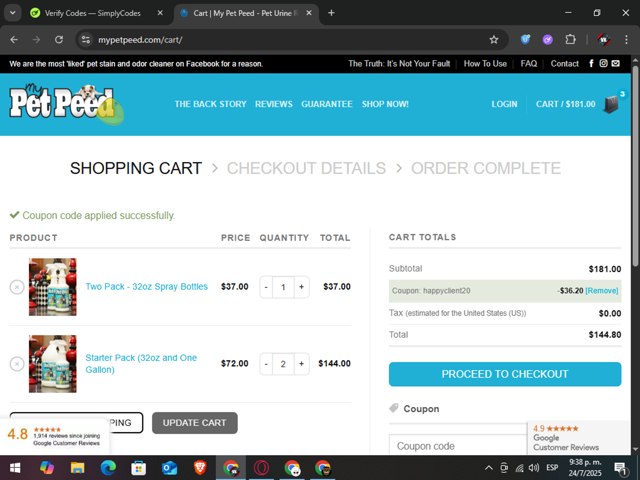Open Opera browser from the taskbar
Screen dimensions: 640x480
(261, 468)
